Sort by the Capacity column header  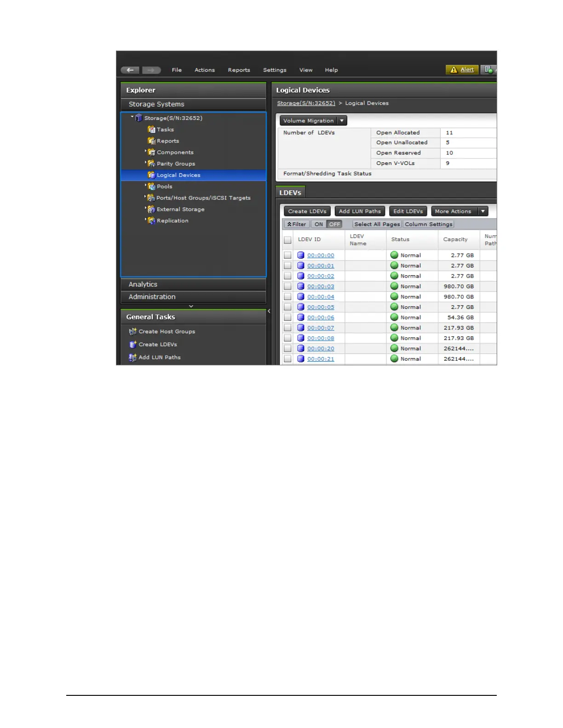click(x=455, y=239)
